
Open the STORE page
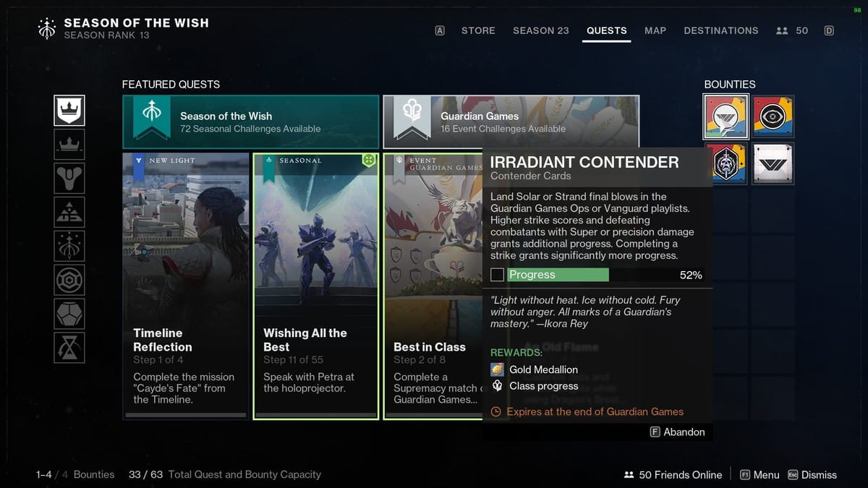(x=478, y=30)
